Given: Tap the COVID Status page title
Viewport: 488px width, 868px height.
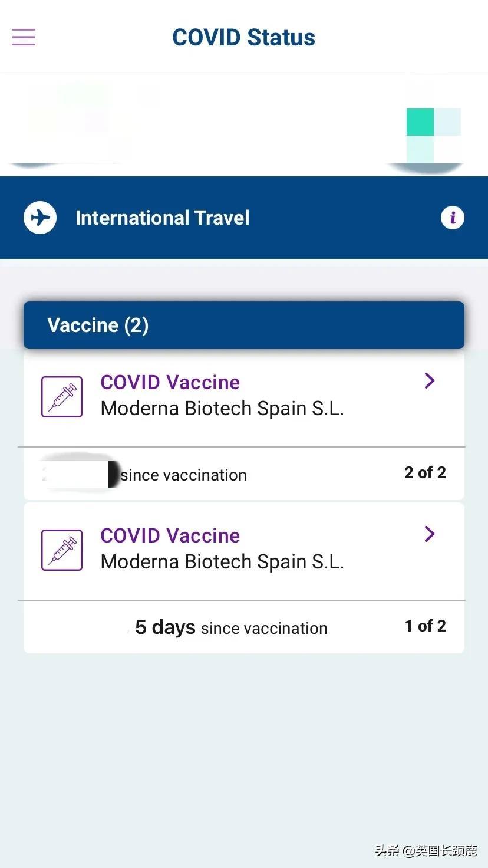Looking at the screenshot, I should (x=243, y=37).
